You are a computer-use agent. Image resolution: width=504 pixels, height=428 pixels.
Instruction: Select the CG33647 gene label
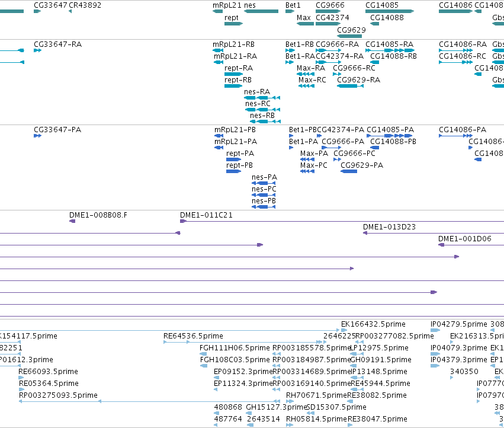click(50, 5)
